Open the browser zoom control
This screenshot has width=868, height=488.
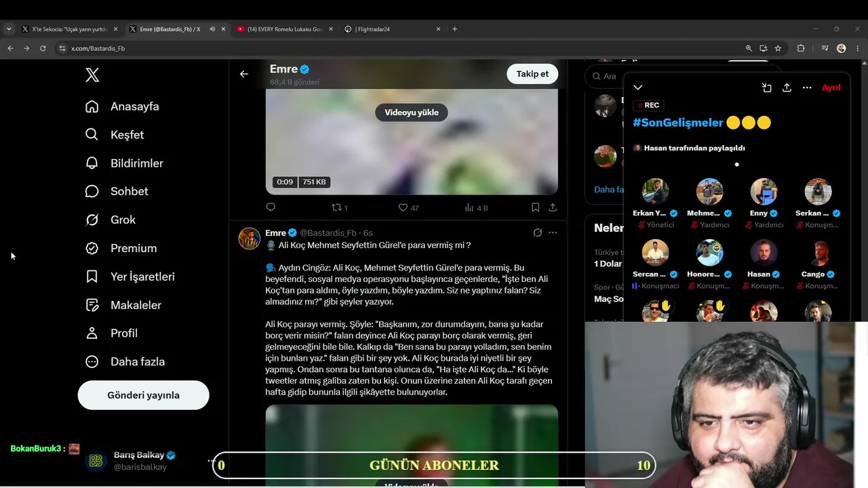pyautogui.click(x=749, y=48)
